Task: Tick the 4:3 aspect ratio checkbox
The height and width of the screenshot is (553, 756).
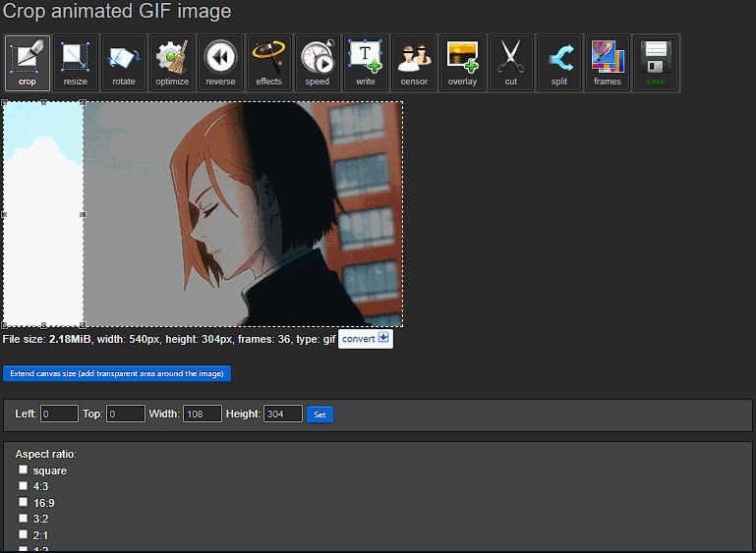Action: [24, 486]
